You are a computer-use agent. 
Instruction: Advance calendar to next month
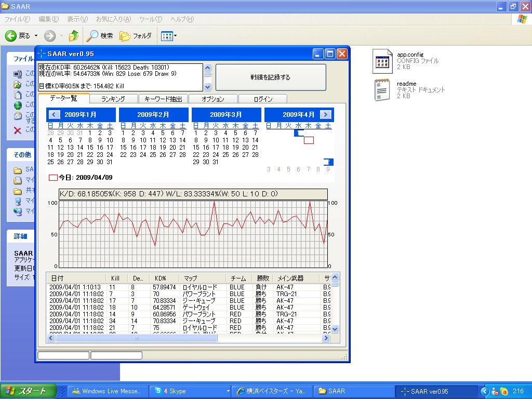tap(325, 114)
